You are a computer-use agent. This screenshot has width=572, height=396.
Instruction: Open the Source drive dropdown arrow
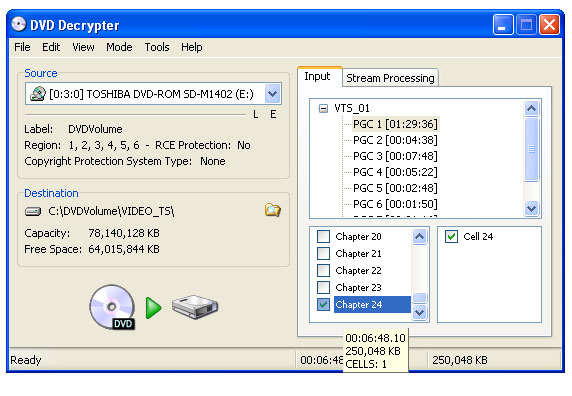pos(273,94)
